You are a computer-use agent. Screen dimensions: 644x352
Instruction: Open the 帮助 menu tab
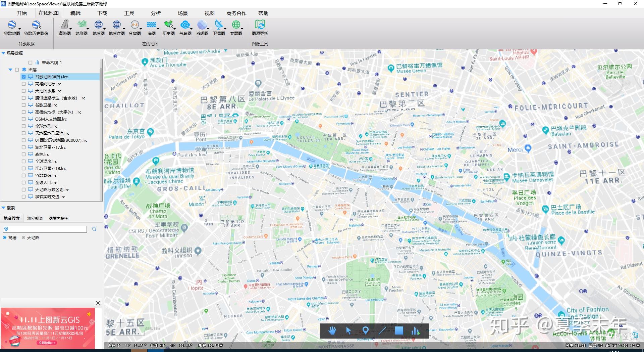pyautogui.click(x=263, y=13)
